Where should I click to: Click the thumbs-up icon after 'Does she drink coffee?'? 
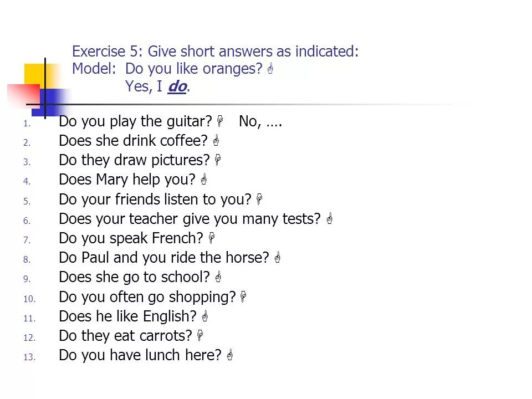point(216,140)
